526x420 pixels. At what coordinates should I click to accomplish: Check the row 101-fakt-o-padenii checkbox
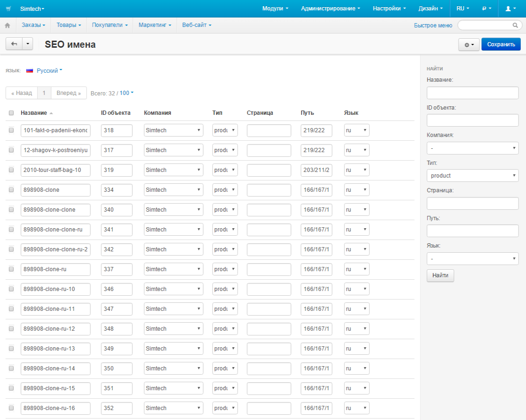coord(11,130)
